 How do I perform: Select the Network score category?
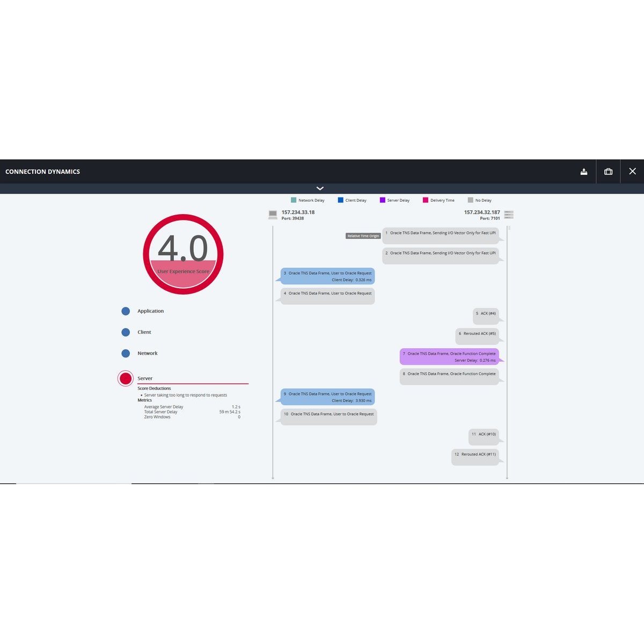pos(126,353)
